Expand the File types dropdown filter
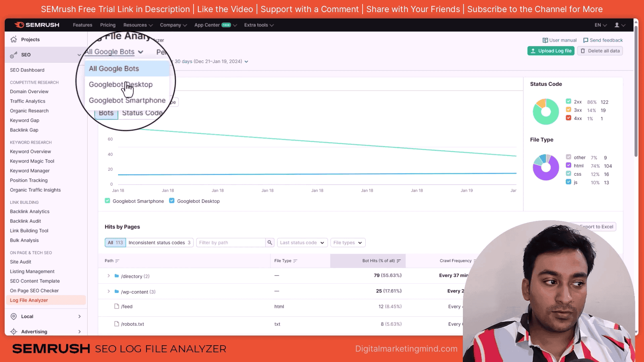This screenshot has height=362, width=644. (x=347, y=242)
